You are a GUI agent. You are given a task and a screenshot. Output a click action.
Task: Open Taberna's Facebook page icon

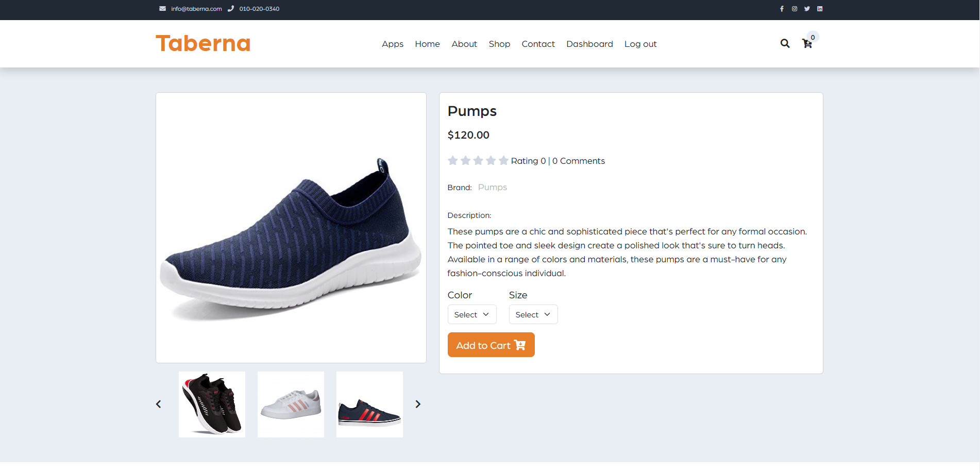coord(782,9)
